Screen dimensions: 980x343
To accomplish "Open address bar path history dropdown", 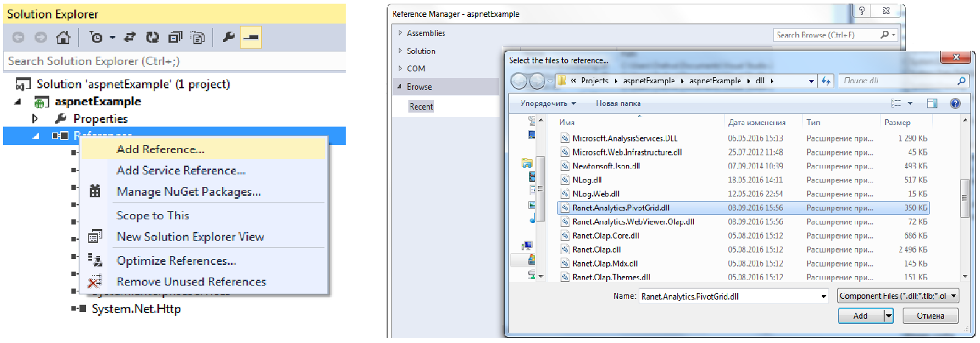I will (x=812, y=81).
